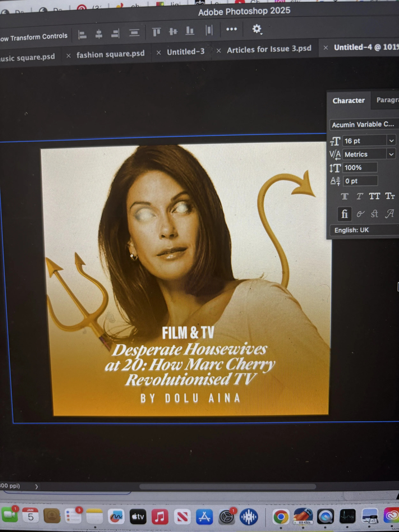Click Align bottom edges icon
This screenshot has height=532, width=399.
point(190,31)
